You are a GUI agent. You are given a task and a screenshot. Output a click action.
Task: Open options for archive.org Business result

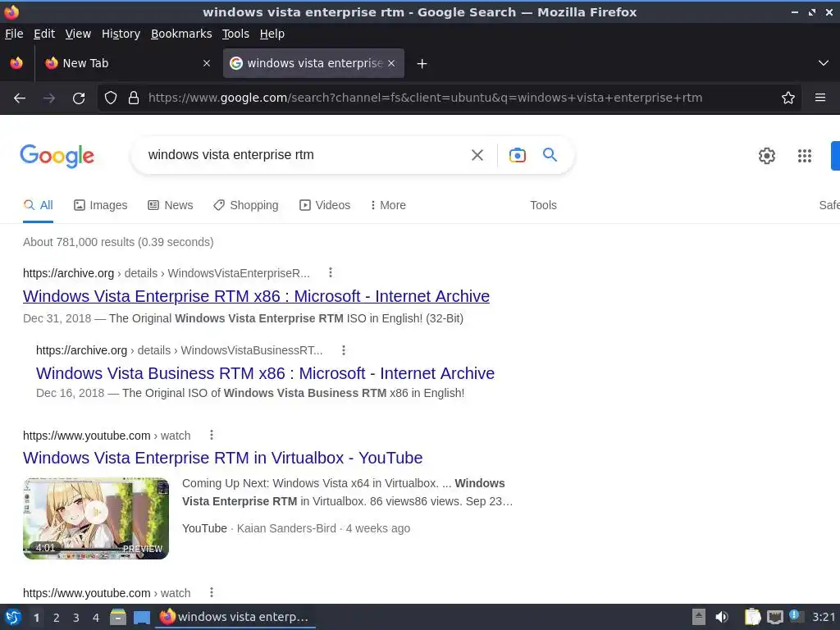click(x=344, y=350)
